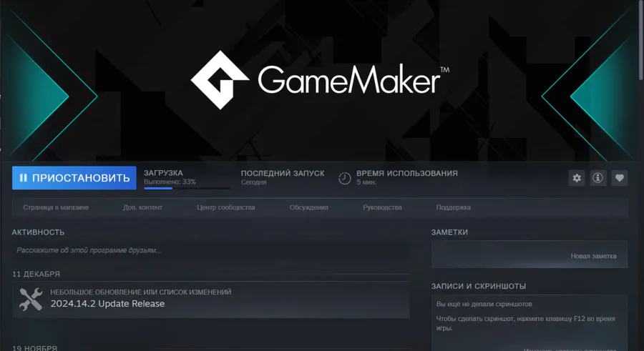
Task: Open the Руководства tab
Action: point(382,207)
